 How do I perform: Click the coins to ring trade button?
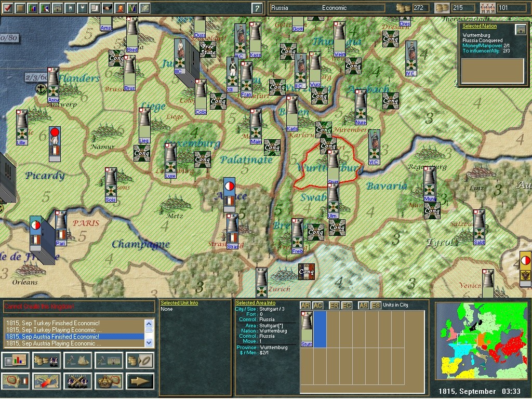(140, 361)
